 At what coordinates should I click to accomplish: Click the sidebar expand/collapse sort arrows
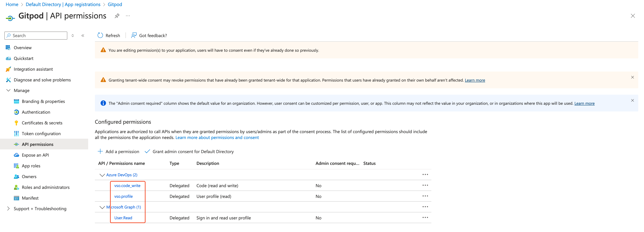pyautogui.click(x=73, y=36)
